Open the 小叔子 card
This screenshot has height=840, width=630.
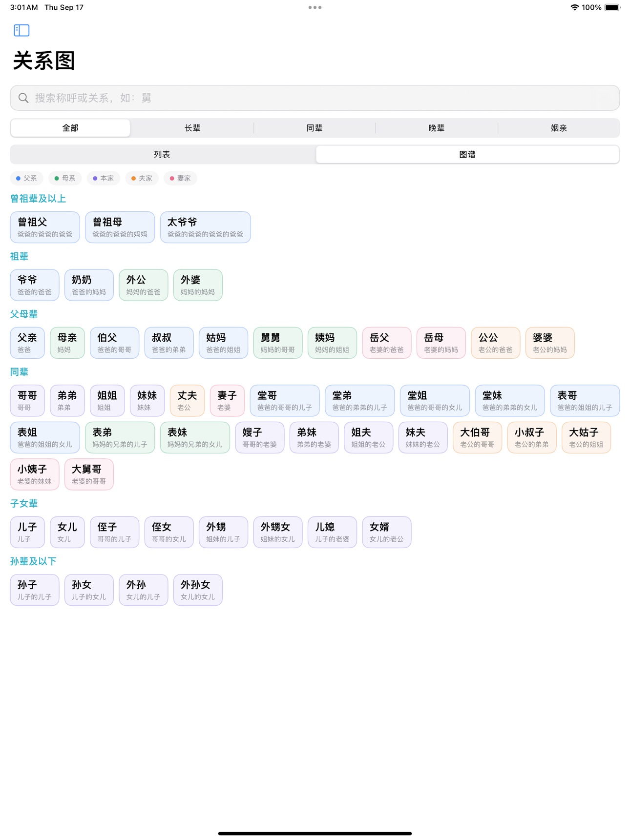[x=532, y=438]
